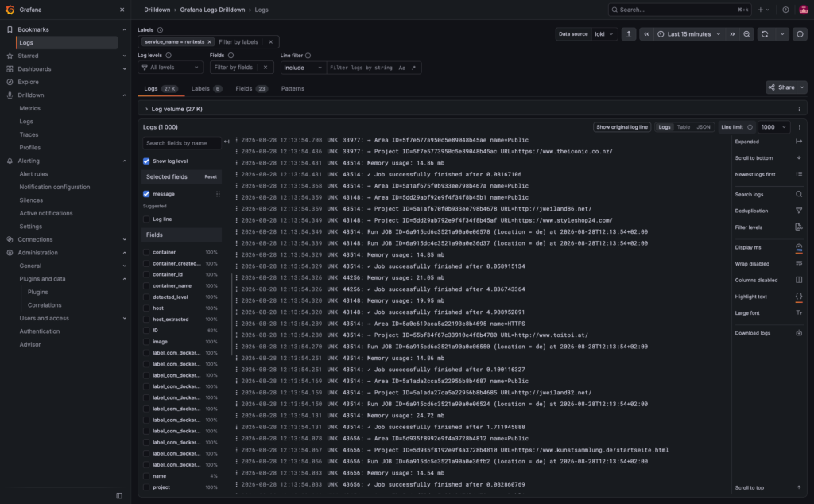Screen dimensions: 814x504
Task: Expand the Dashboards sidebar section
Action: click(x=124, y=69)
